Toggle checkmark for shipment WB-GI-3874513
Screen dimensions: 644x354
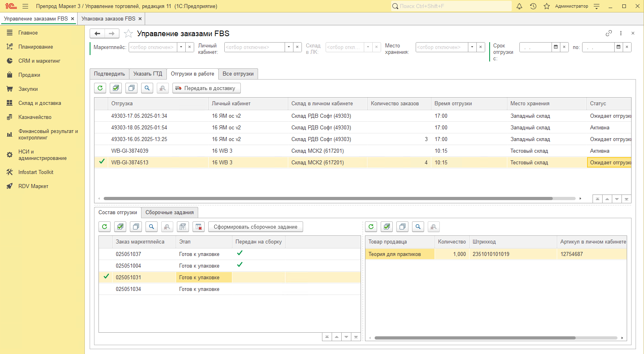tap(102, 162)
